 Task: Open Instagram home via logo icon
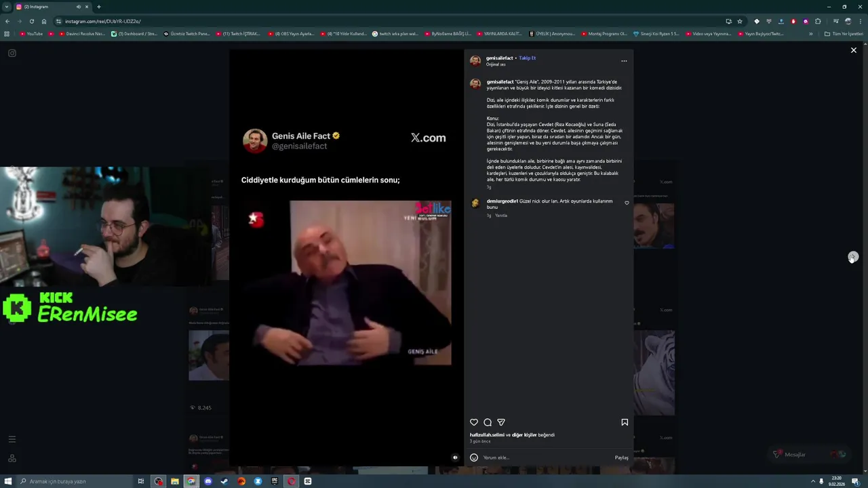[x=12, y=53]
